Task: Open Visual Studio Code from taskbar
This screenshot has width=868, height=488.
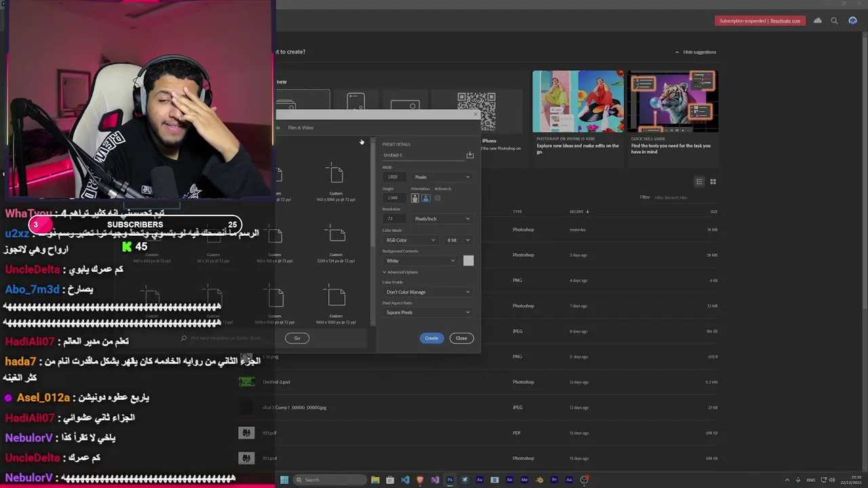Action: click(x=405, y=480)
